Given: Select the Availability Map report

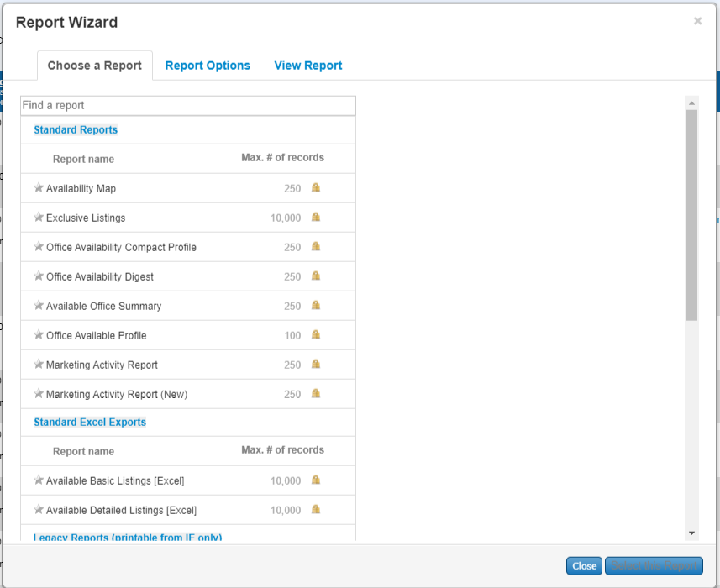Looking at the screenshot, I should (x=81, y=189).
